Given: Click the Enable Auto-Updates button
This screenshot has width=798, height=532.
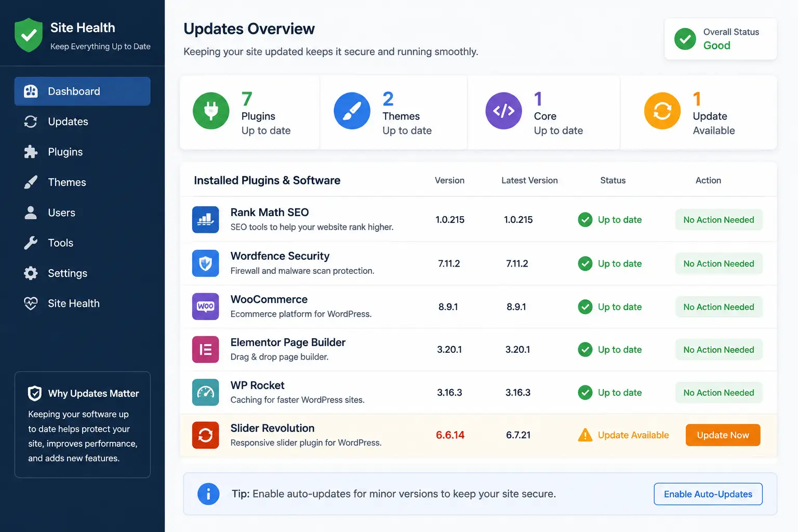Looking at the screenshot, I should click(x=708, y=494).
